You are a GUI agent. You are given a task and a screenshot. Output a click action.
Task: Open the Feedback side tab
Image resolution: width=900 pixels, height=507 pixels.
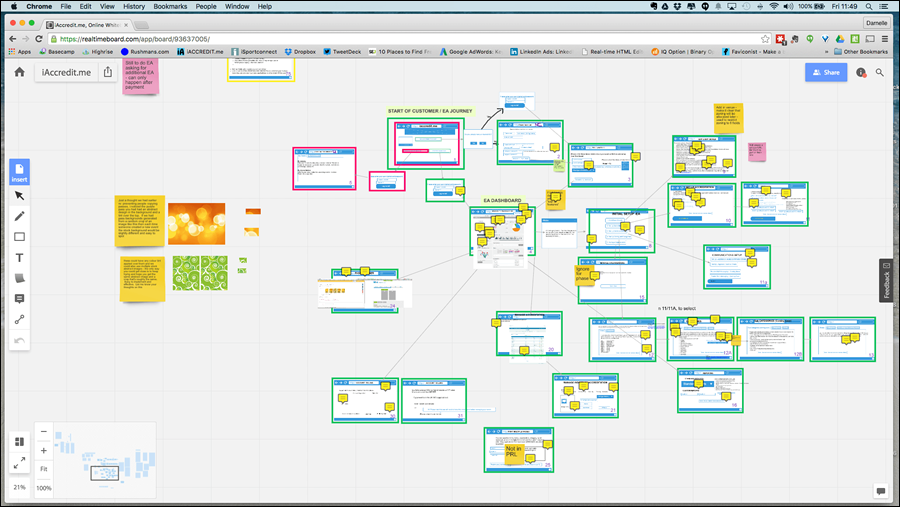(886, 281)
